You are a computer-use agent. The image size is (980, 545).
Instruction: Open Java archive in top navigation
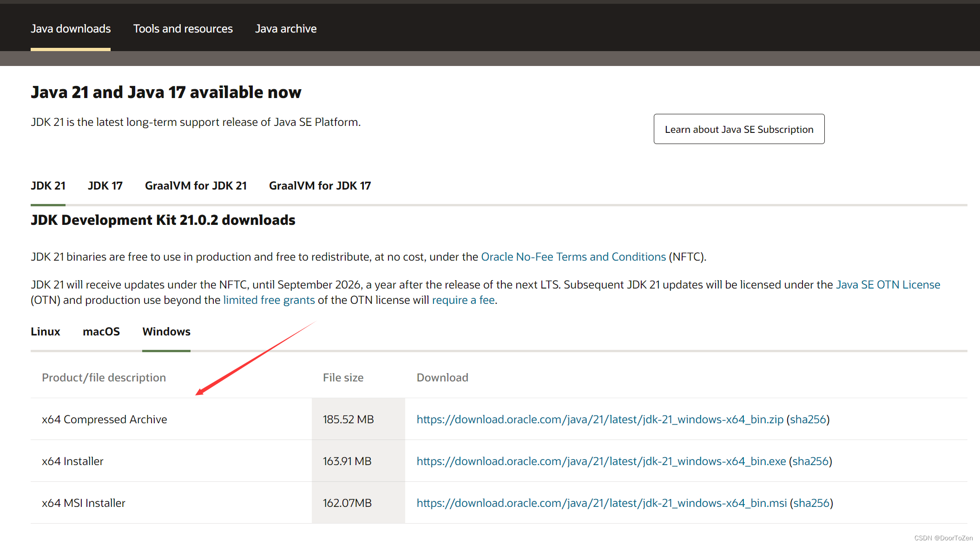tap(285, 29)
